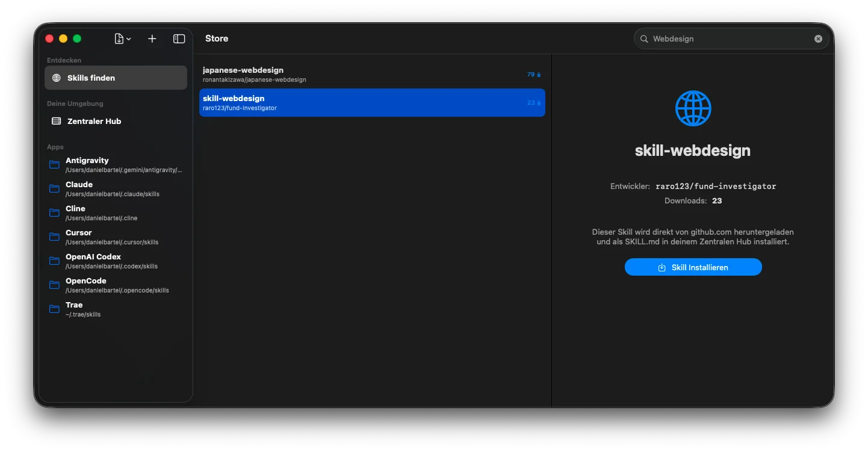Viewport: 868px width, 452px height.
Task: Click the plus add button
Action: (152, 39)
